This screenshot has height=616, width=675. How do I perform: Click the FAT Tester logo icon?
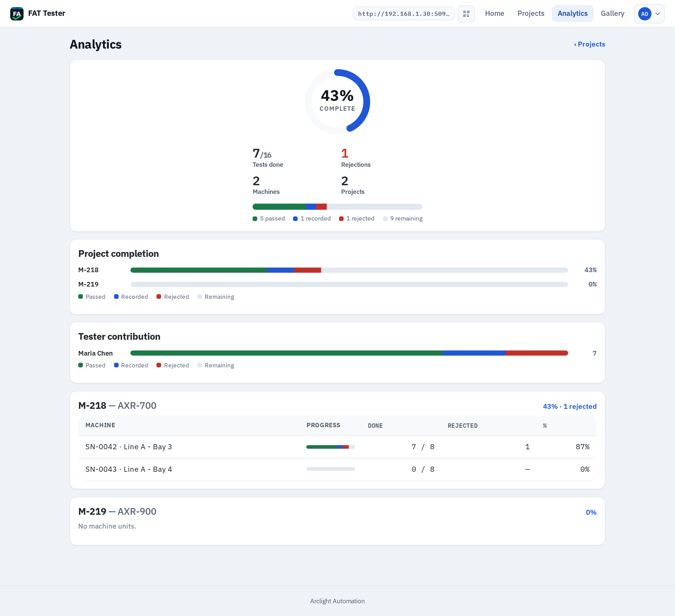[17, 14]
